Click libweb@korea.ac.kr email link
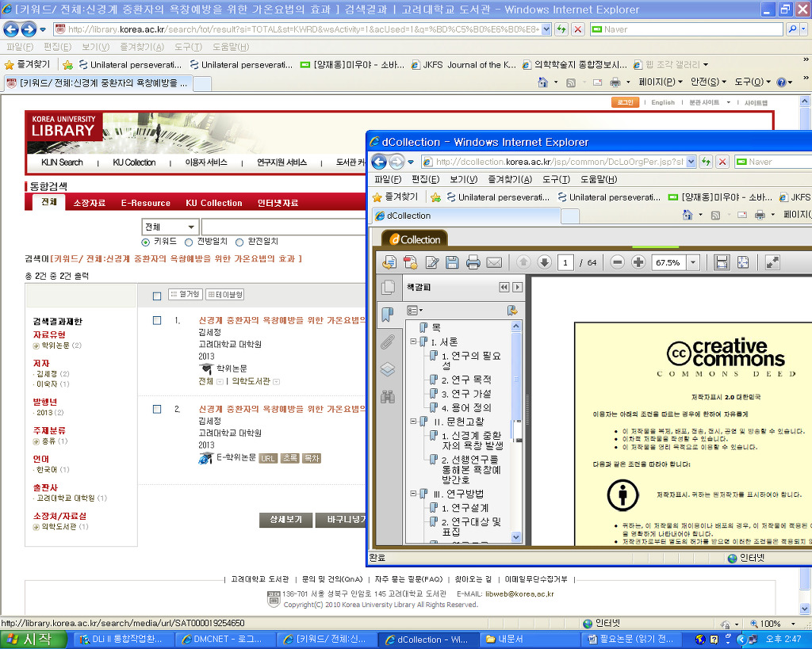The width and height of the screenshot is (812, 649). pyautogui.click(x=519, y=594)
